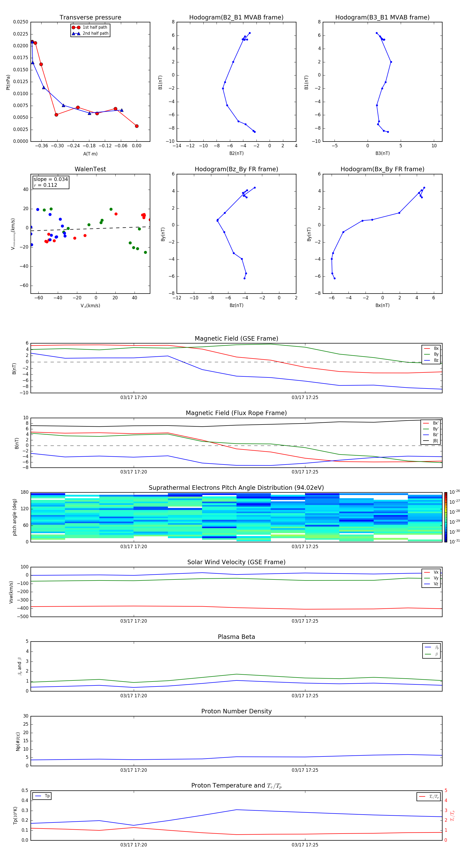Click the 'Proton Temperature and Te/Tp' title
The width and height of the screenshot is (473, 868).
(236, 786)
